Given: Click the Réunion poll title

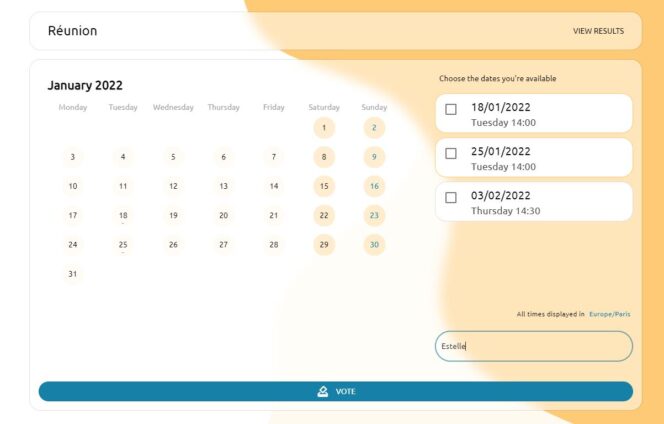Looking at the screenshot, I should click(x=73, y=31).
